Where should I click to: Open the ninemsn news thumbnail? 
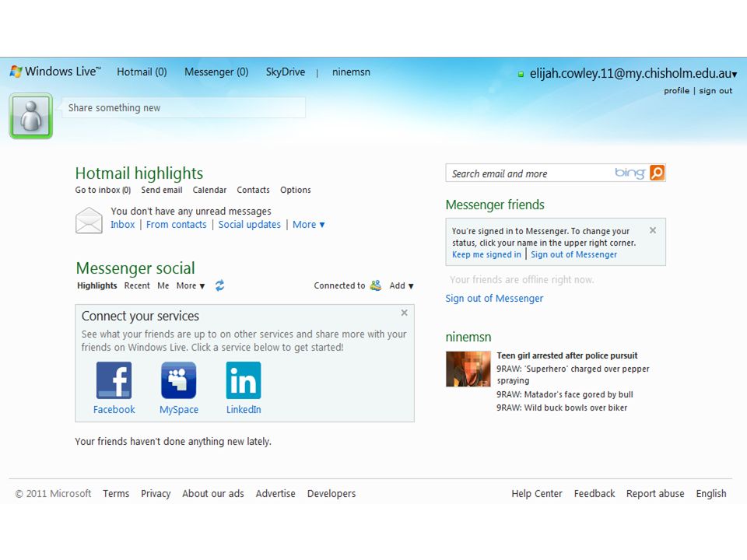click(468, 369)
